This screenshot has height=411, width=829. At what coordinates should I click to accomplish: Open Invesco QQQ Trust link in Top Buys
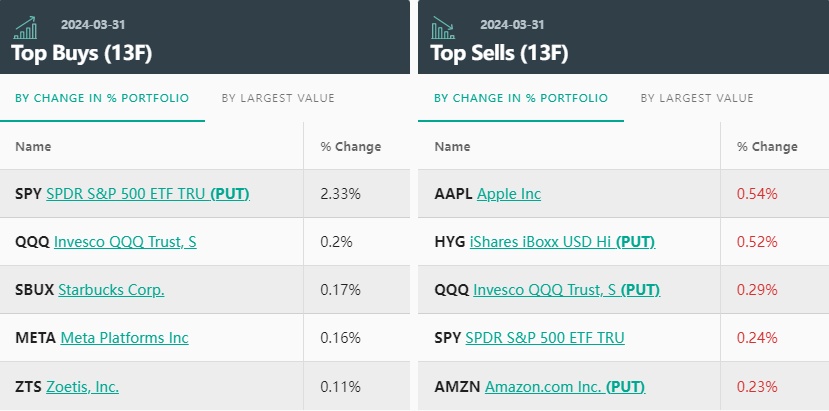pos(124,241)
